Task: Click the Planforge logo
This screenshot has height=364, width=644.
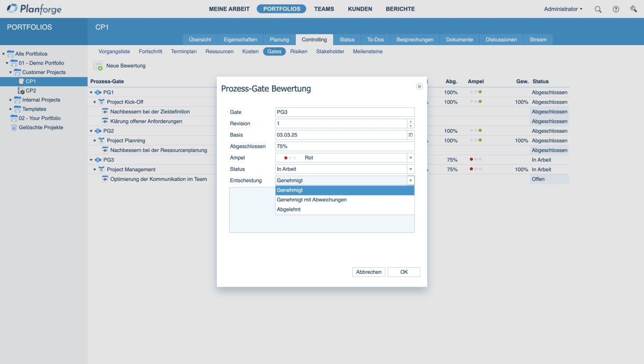Action: click(34, 9)
